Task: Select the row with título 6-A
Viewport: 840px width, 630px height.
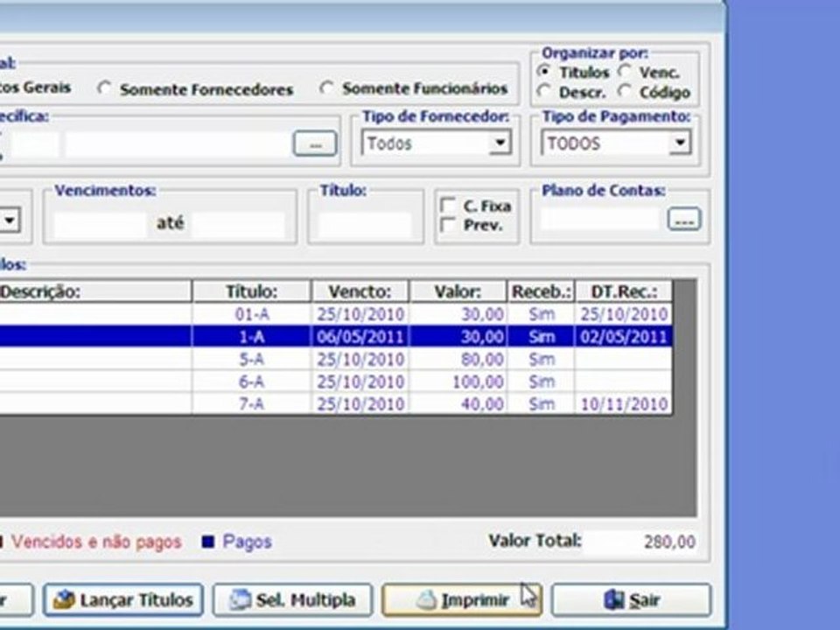Action: [x=336, y=381]
